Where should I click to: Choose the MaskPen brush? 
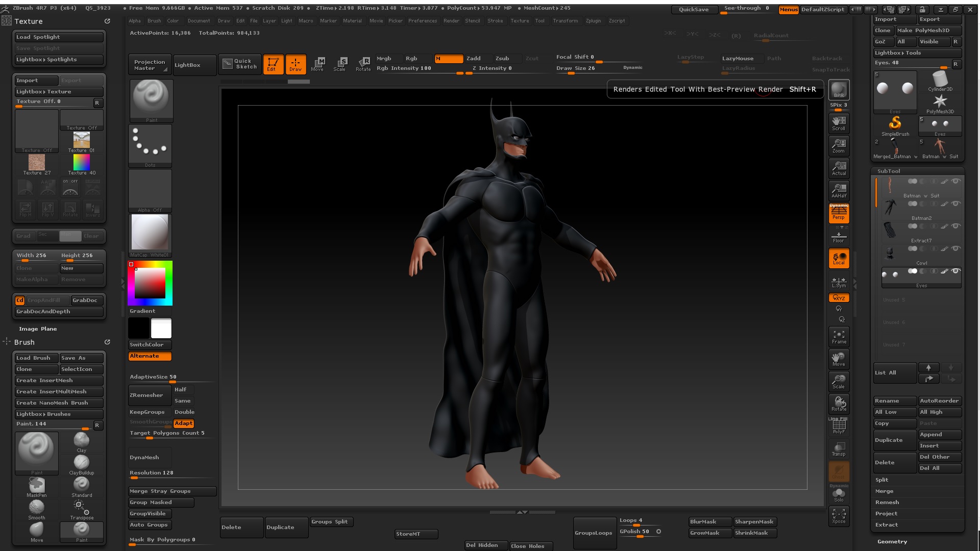(37, 487)
